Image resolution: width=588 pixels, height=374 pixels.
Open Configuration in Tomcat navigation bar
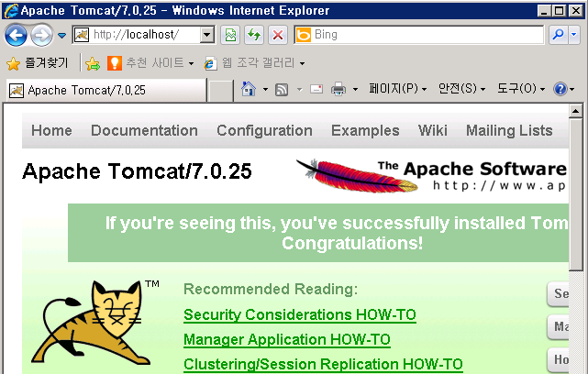[x=264, y=130]
